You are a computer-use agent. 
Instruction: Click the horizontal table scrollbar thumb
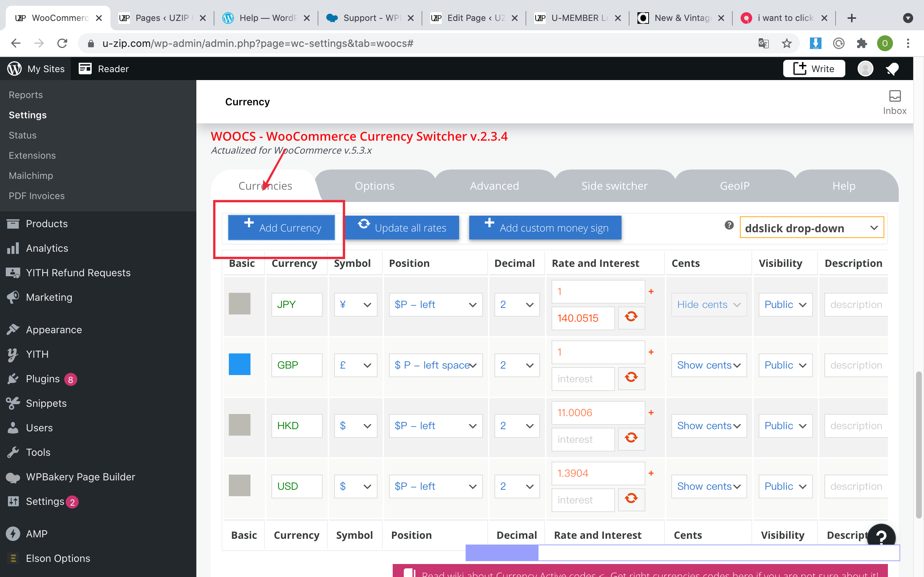point(502,552)
